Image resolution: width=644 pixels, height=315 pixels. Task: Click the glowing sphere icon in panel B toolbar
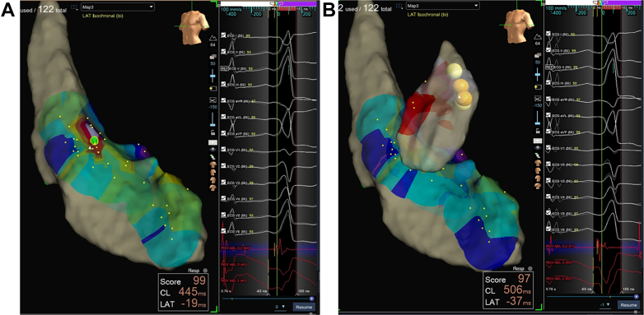(x=538, y=147)
